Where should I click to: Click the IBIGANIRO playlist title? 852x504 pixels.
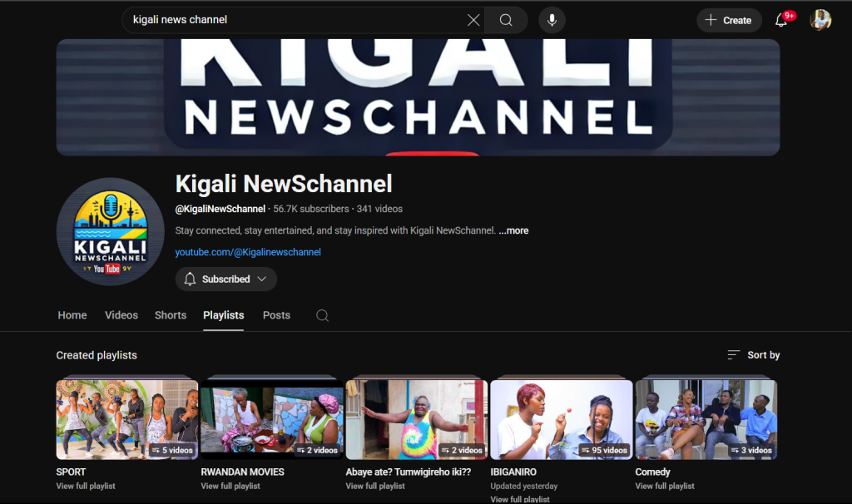tap(513, 472)
